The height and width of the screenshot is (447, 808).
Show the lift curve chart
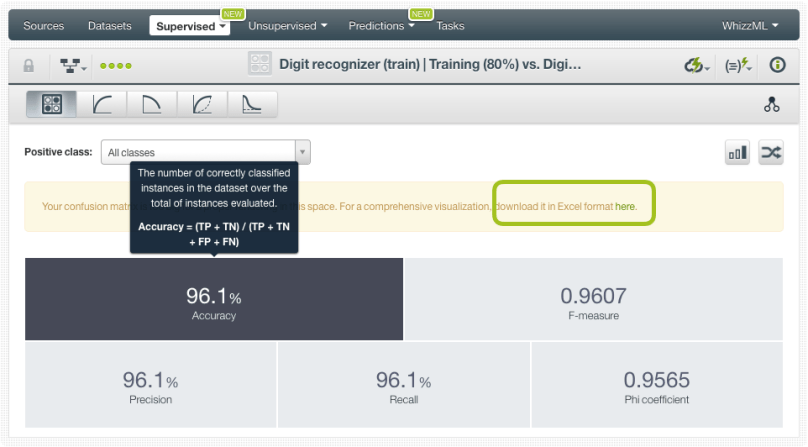pyautogui.click(x=252, y=104)
